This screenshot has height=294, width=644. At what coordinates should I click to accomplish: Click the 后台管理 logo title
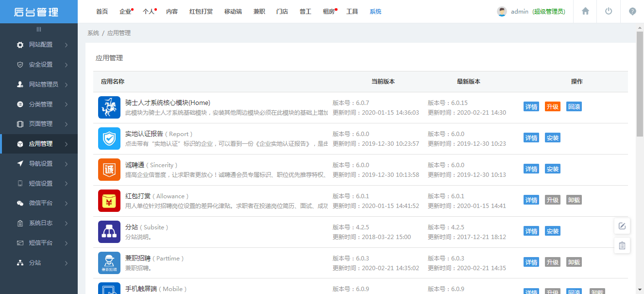tap(36, 12)
